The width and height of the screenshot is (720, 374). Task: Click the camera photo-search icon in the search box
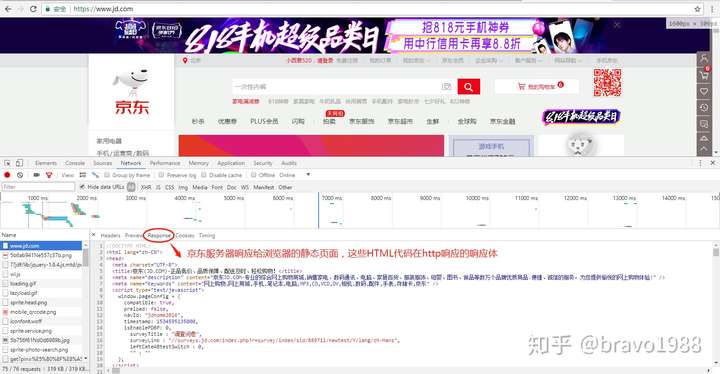(446, 86)
